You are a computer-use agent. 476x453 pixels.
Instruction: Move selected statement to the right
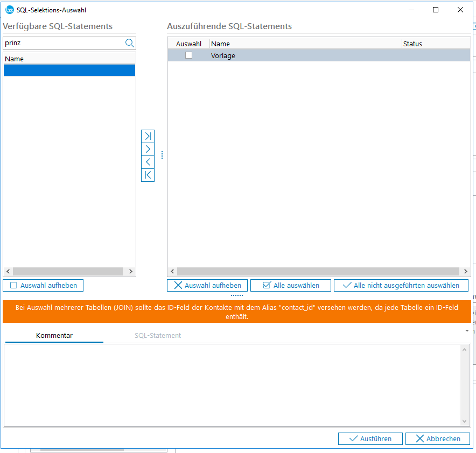tap(148, 149)
